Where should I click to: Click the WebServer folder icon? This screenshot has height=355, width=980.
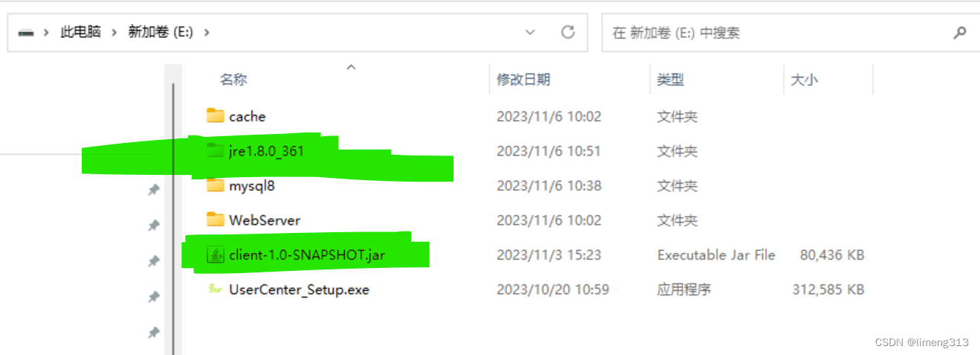tap(216, 220)
